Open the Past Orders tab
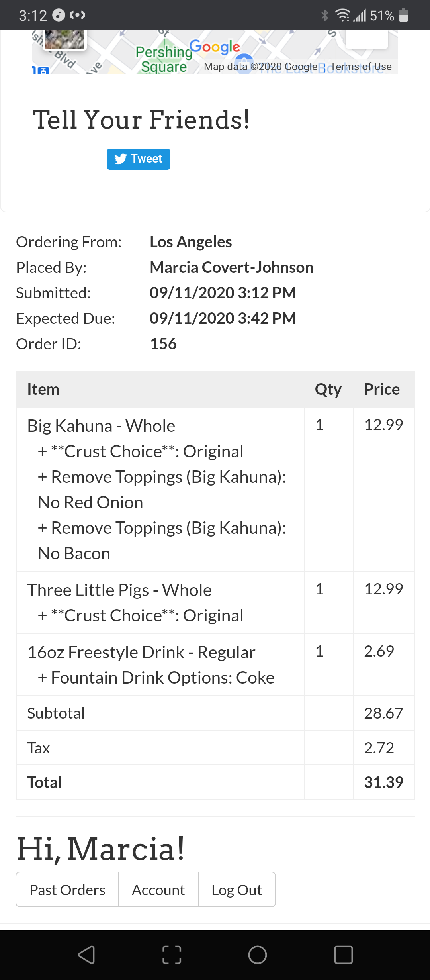 [67, 890]
